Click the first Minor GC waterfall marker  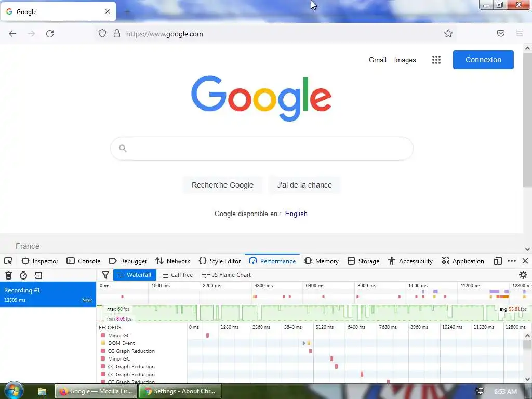pos(207,335)
